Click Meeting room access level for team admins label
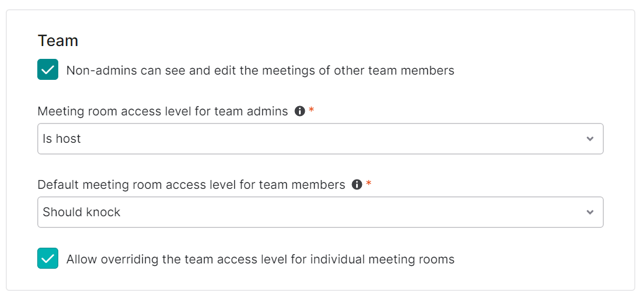Image resolution: width=644 pixels, height=299 pixels. [163, 111]
